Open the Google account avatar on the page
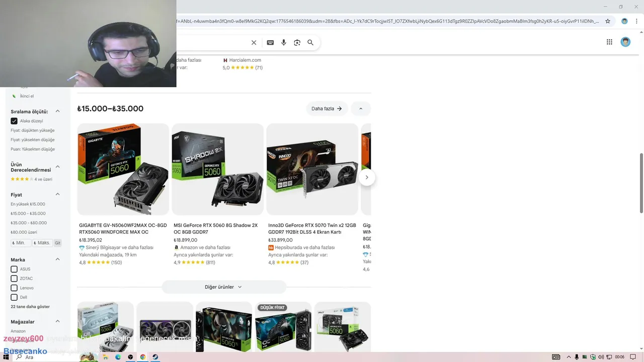The height and width of the screenshot is (362, 644). (625, 42)
